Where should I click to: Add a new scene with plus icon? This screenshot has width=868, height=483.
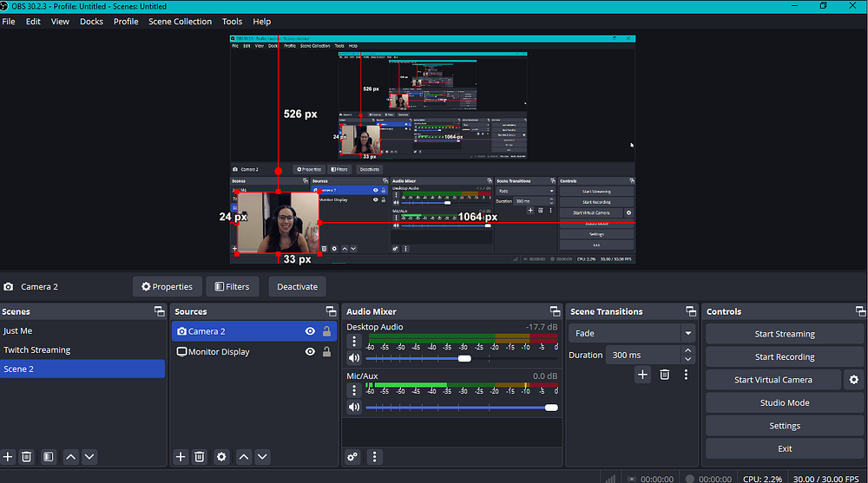[9, 456]
